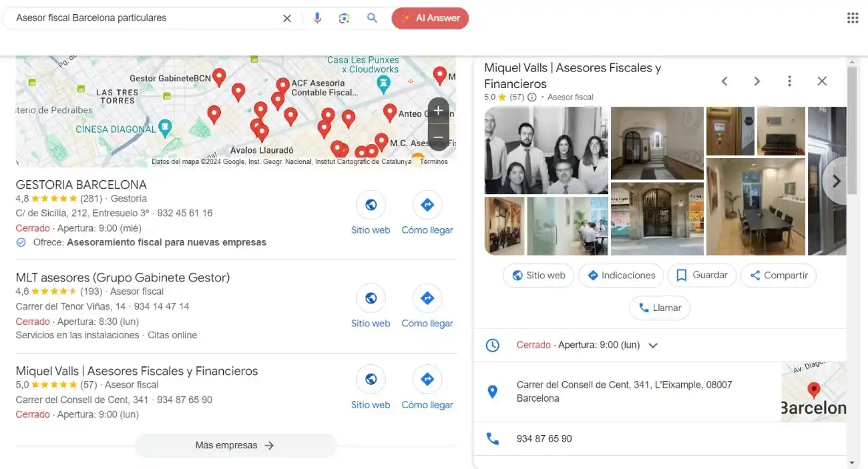
Task: Focus the search input field
Action: coord(147,18)
